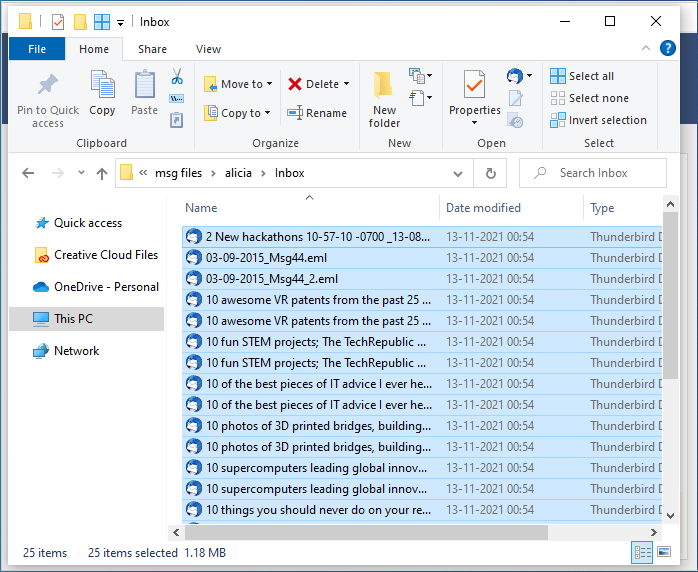Click the Cut scissors icon
This screenshot has width=698, height=572.
(177, 77)
